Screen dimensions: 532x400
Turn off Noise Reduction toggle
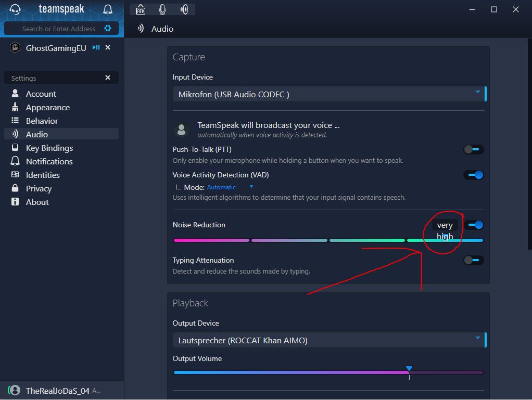point(474,225)
